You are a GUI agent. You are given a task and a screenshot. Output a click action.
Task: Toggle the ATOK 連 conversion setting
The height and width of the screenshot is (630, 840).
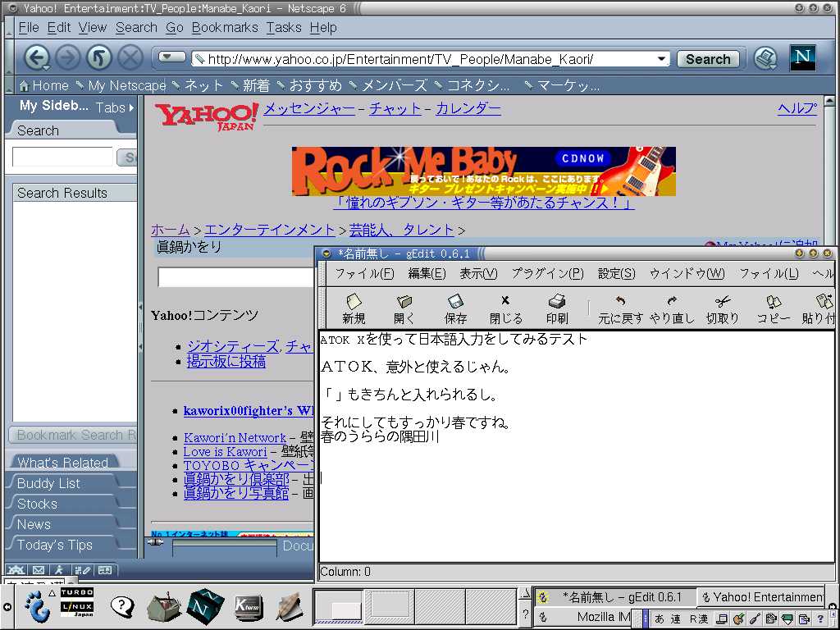676,619
